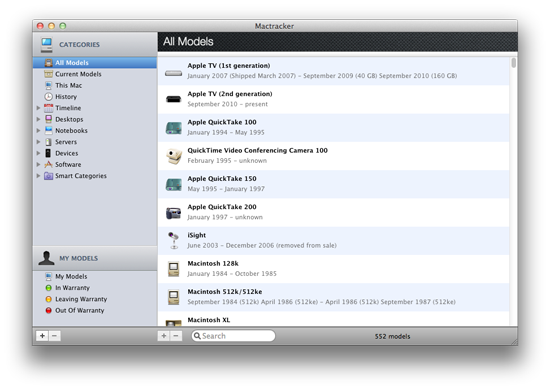Click the '552 models' status text
Viewport: 550px width, 390px height.
pos(392,336)
